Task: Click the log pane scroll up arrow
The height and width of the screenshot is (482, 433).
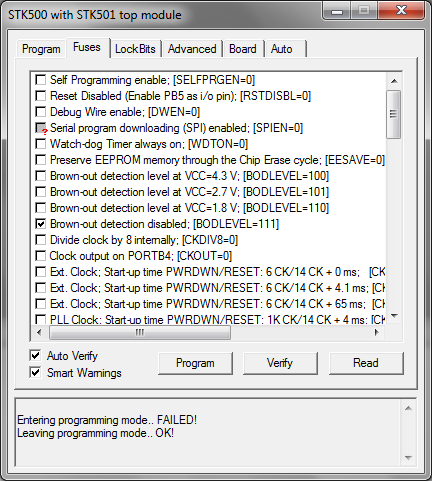Action: pos(408,408)
